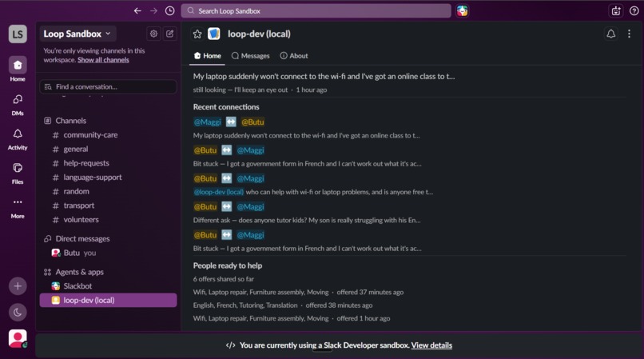Select the LS workspace avatar
644x359 pixels.
(18, 34)
